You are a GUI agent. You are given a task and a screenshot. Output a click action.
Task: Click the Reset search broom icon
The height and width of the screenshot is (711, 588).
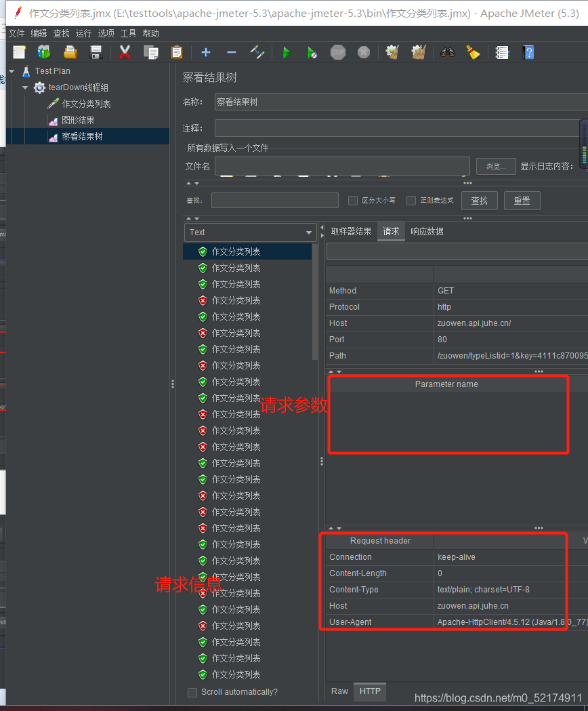click(x=474, y=52)
